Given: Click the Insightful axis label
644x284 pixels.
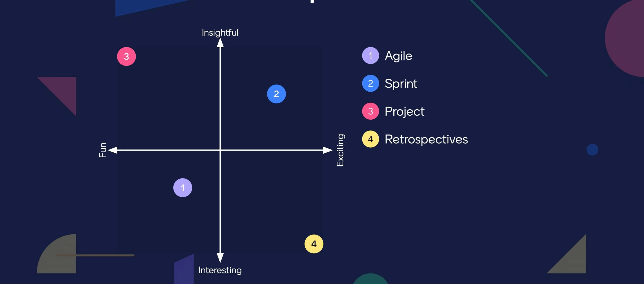Looking at the screenshot, I should pyautogui.click(x=220, y=33).
